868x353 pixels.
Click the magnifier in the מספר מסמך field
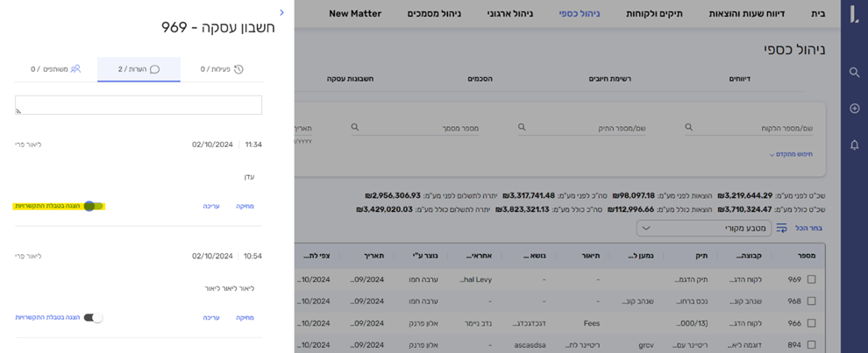click(x=355, y=128)
